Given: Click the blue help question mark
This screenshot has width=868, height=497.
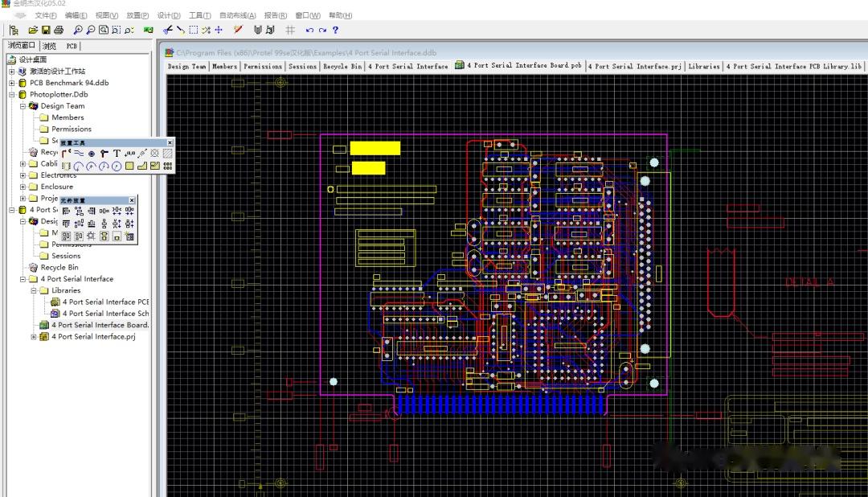Looking at the screenshot, I should (335, 30).
